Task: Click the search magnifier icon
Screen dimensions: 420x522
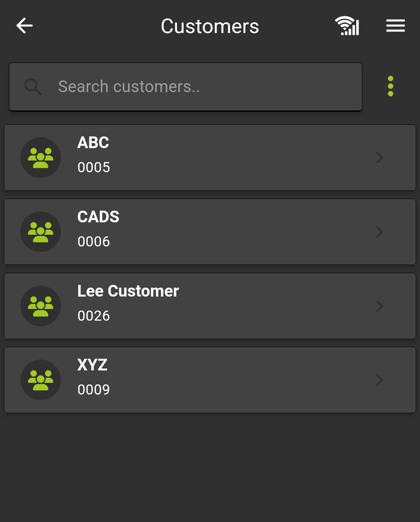Action: pyautogui.click(x=33, y=87)
